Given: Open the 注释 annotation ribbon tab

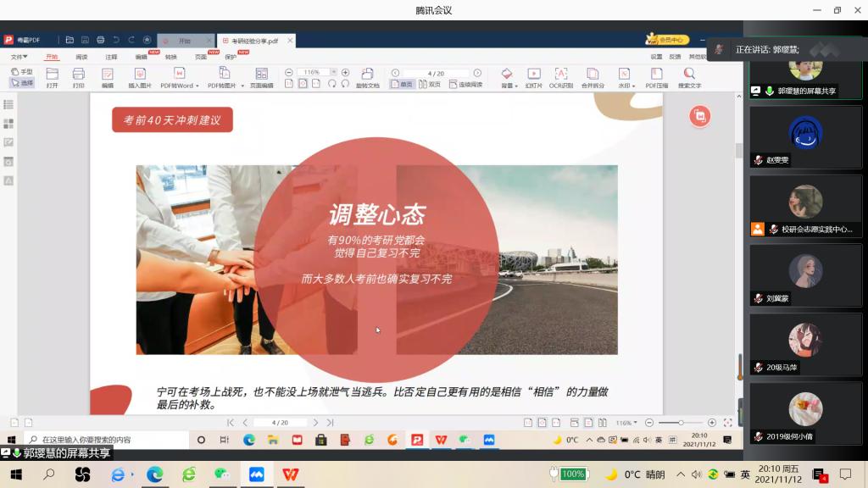Looking at the screenshot, I should (111, 57).
